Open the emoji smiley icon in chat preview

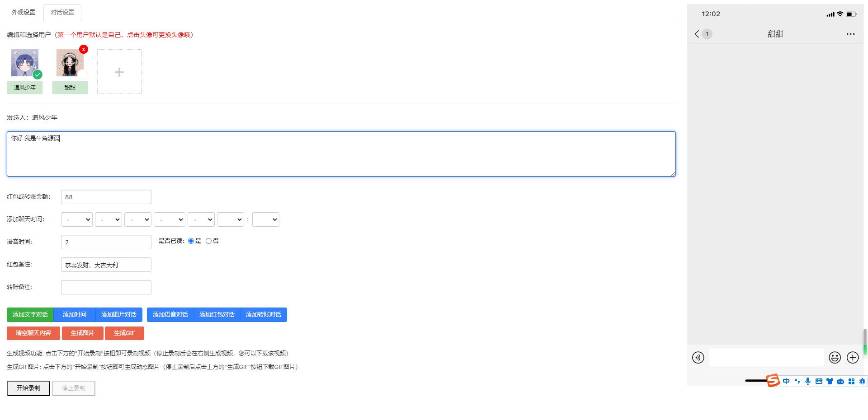(835, 358)
